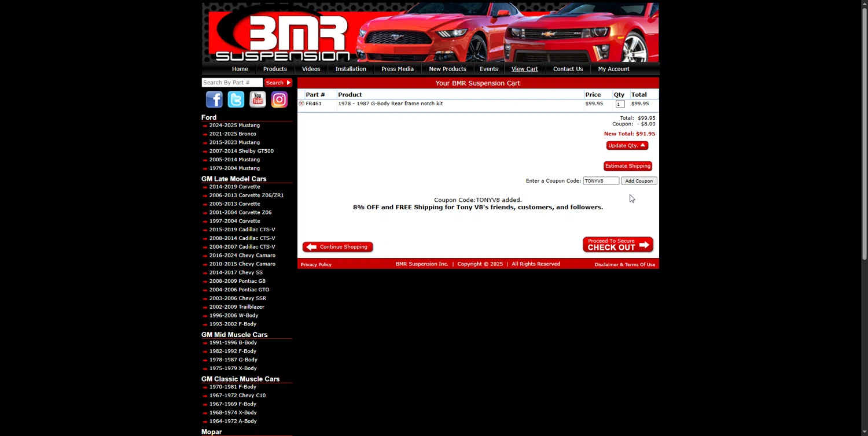868x436 pixels.
Task: Select 1996-2006 W-Body category
Action: tap(234, 316)
